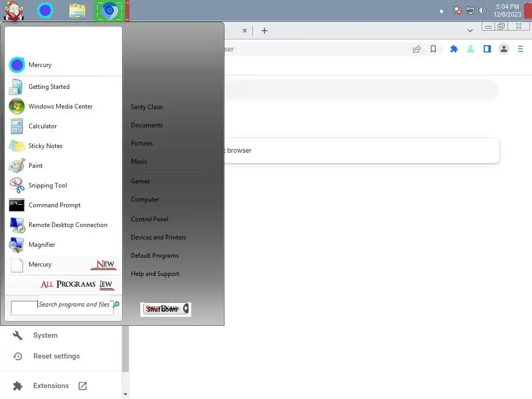Click the scrollbar down arrow
The image size is (532, 399).
tap(125, 394)
